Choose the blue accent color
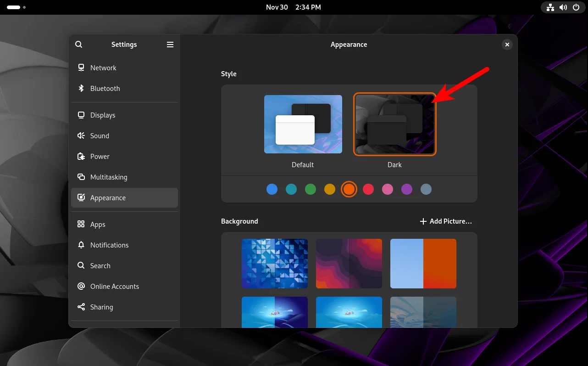The width and height of the screenshot is (588, 366). point(272,189)
